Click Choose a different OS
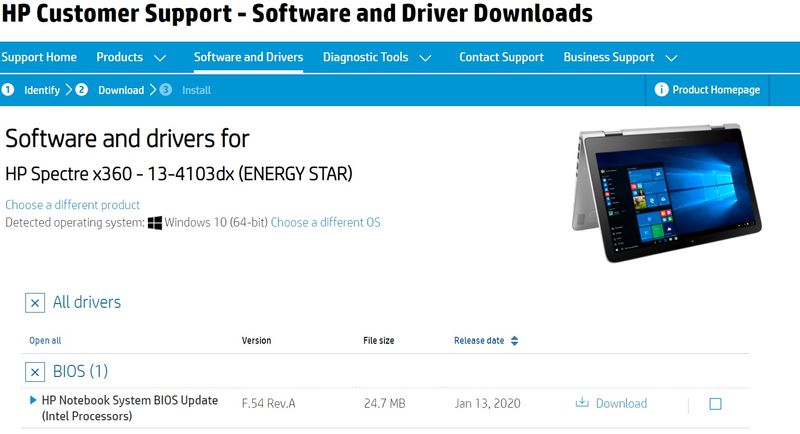 tap(326, 222)
